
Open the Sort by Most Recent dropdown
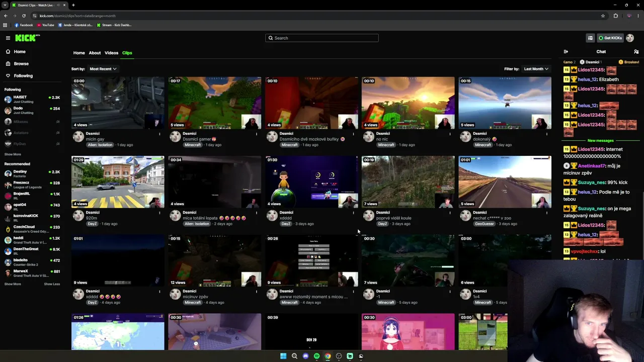pyautogui.click(x=103, y=69)
